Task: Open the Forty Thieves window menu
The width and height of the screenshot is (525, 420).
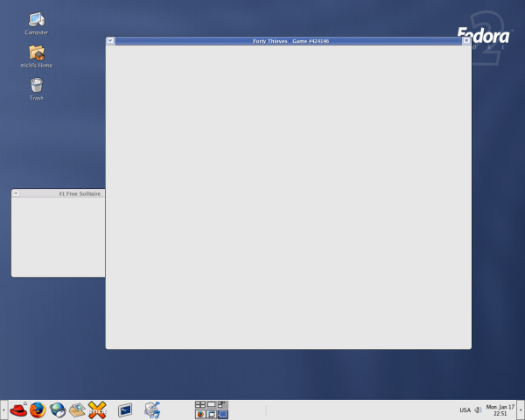Action: pos(110,40)
